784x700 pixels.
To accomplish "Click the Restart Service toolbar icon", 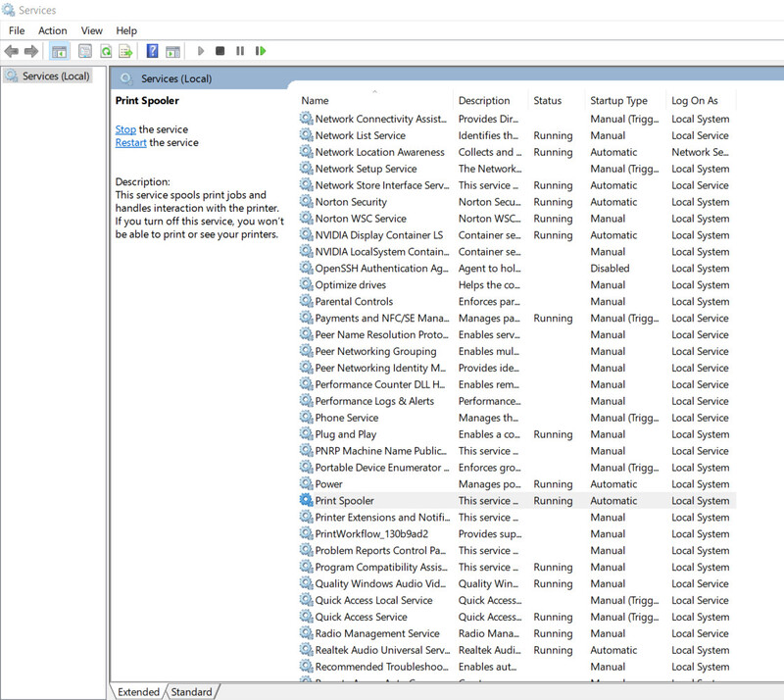I will click(x=261, y=51).
